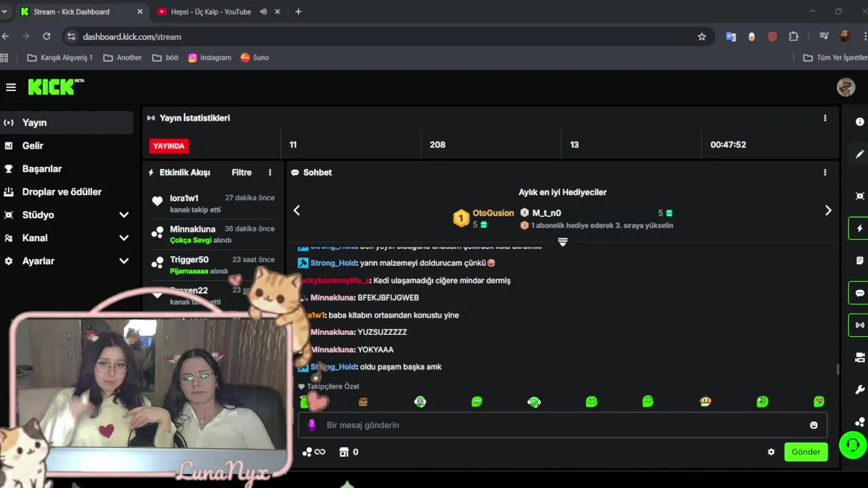Screen dimensions: 868x488
Task: Open the hamburger menu beside the Kick logo
Action: point(11,87)
